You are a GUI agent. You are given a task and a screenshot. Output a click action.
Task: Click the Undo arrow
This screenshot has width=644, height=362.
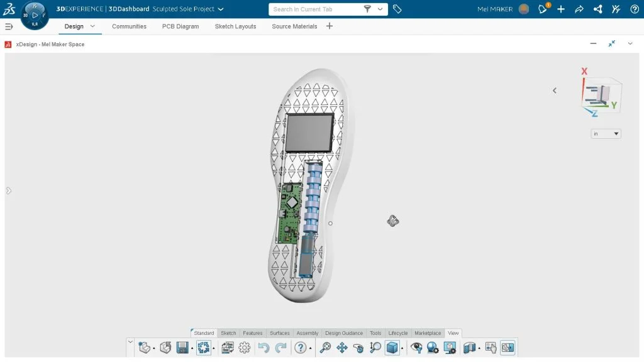(x=264, y=348)
